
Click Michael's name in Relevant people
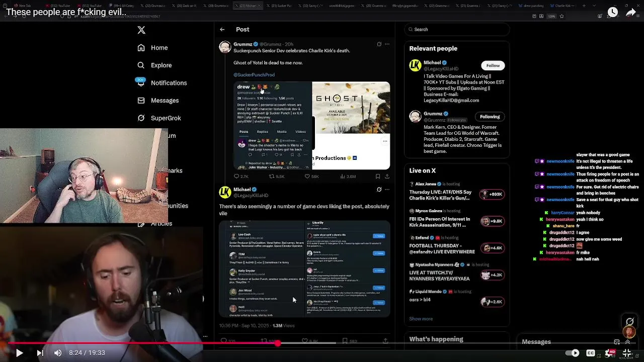[x=432, y=63]
